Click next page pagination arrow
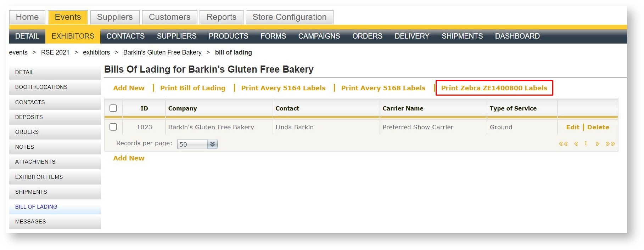This screenshot has width=644, height=250. click(x=598, y=144)
